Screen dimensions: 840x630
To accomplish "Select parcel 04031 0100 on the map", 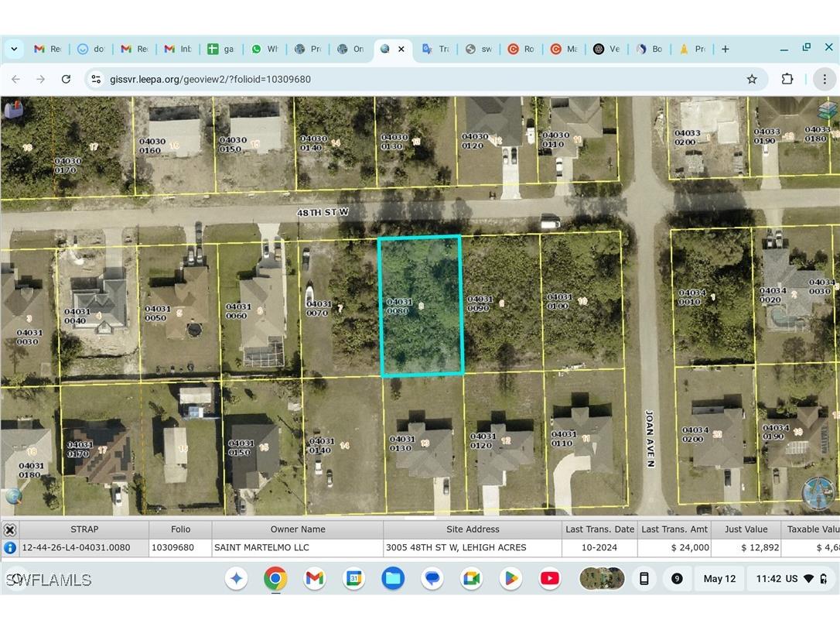I will click(582, 301).
